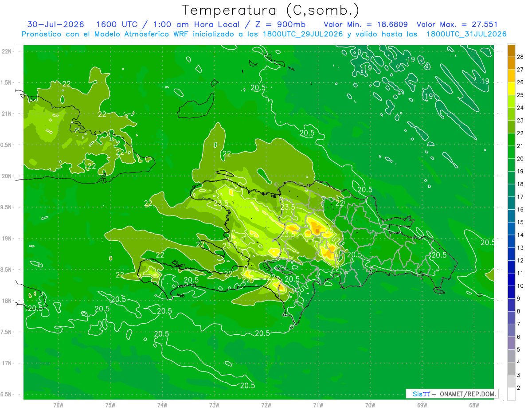Click the legend value '12'
The height and width of the screenshot is (411, 532).
tap(520, 260)
